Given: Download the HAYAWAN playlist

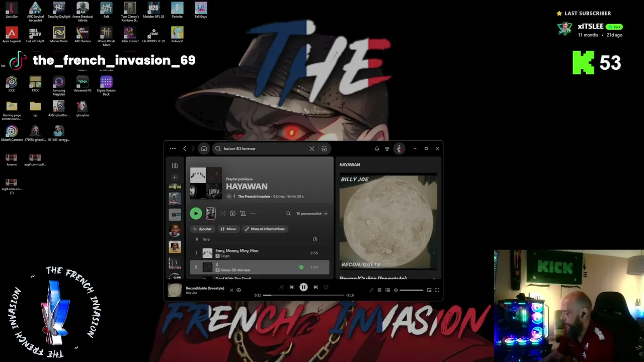Looking at the screenshot, I should click(232, 213).
